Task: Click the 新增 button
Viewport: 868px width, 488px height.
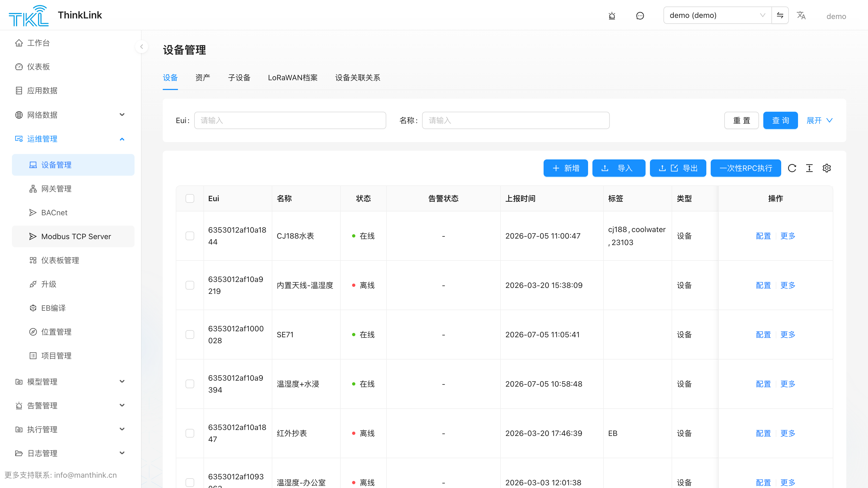Action: (565, 168)
